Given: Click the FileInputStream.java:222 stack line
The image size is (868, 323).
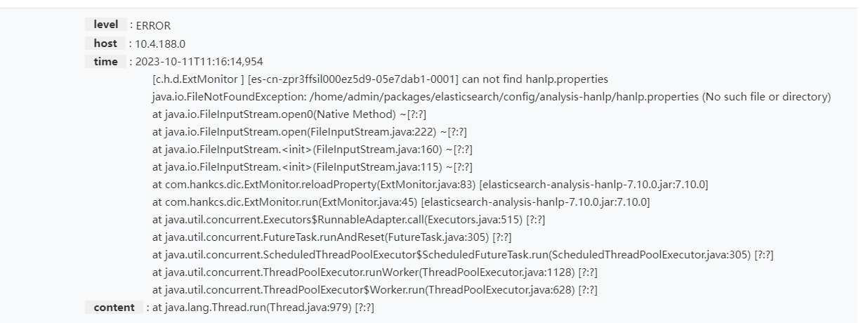Looking at the screenshot, I should click(x=310, y=132).
